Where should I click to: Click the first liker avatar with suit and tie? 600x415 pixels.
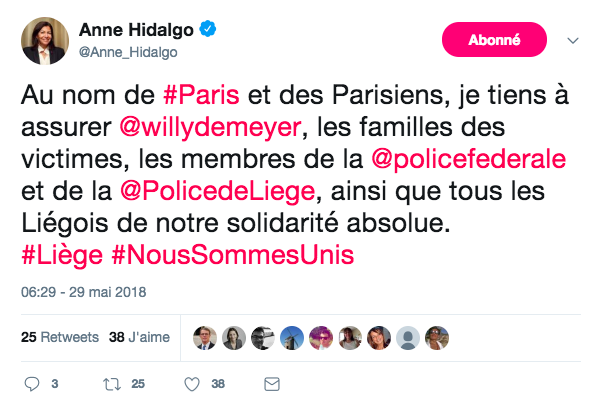204,337
